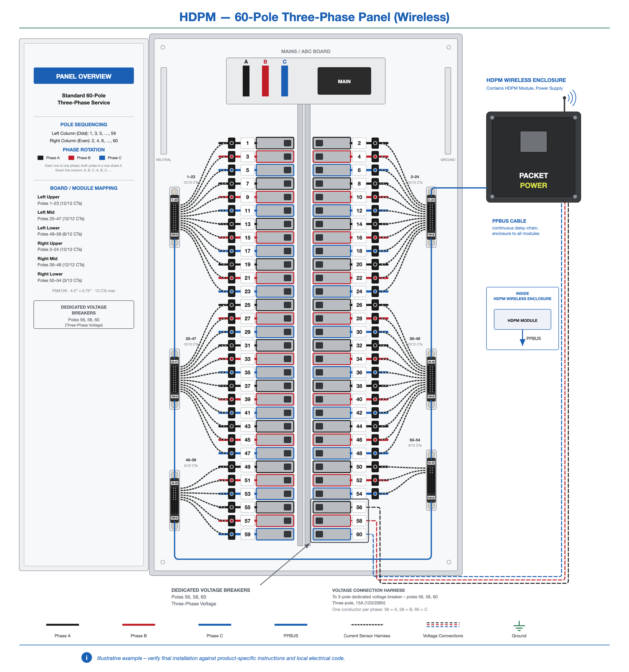Click the Dedicated Voltage Breakers info box
This screenshot has height=672, width=629.
(x=84, y=315)
